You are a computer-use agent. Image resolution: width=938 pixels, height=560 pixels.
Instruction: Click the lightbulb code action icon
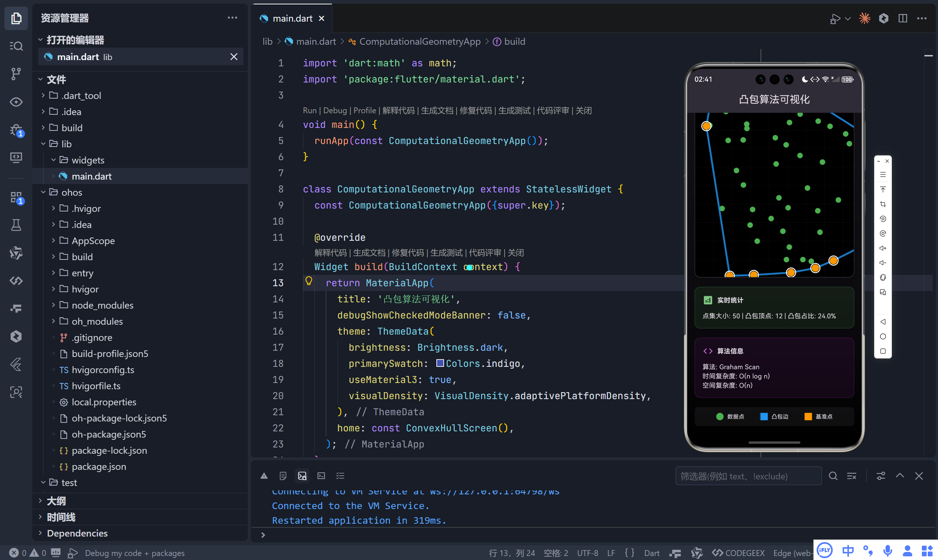pyautogui.click(x=309, y=281)
